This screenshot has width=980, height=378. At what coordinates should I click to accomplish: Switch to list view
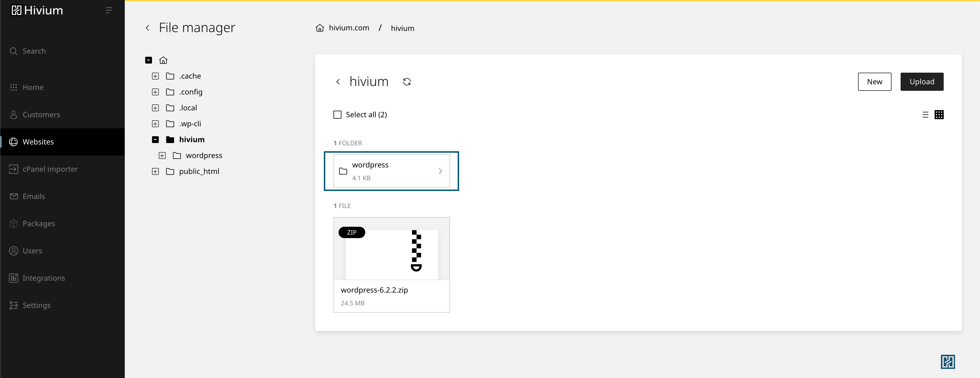point(926,115)
